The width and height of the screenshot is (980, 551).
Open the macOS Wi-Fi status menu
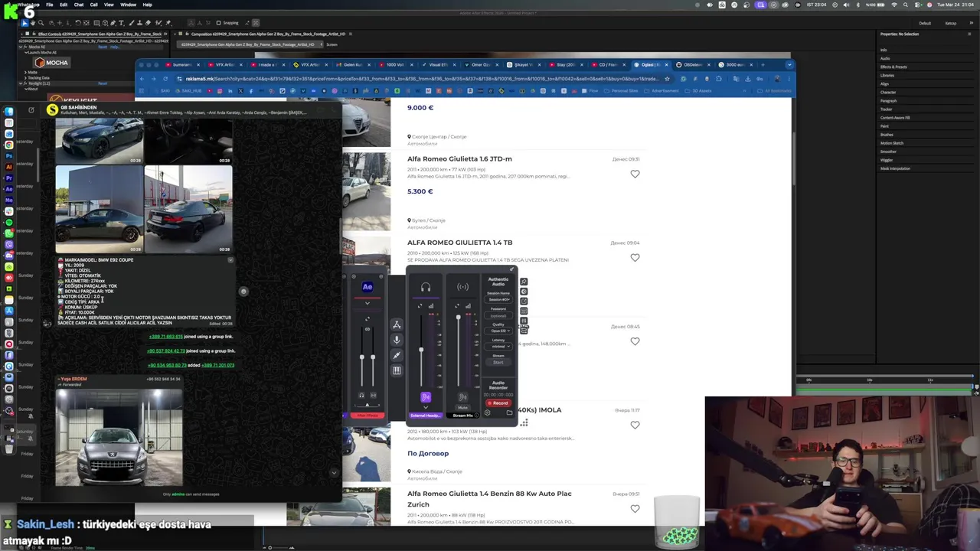pos(894,5)
